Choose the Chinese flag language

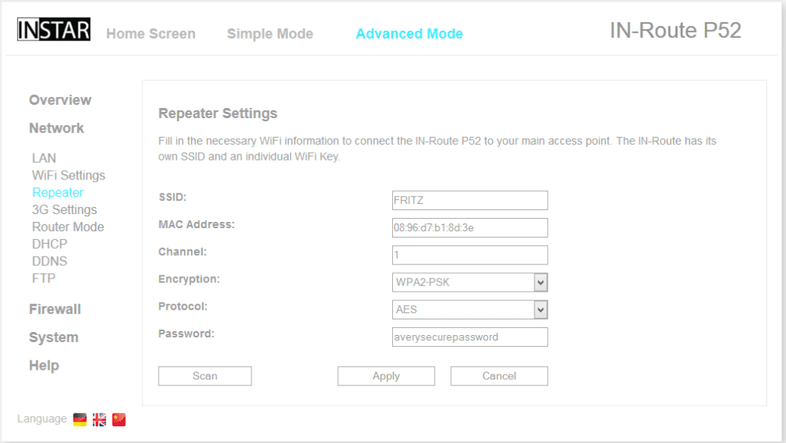pyautogui.click(x=119, y=420)
